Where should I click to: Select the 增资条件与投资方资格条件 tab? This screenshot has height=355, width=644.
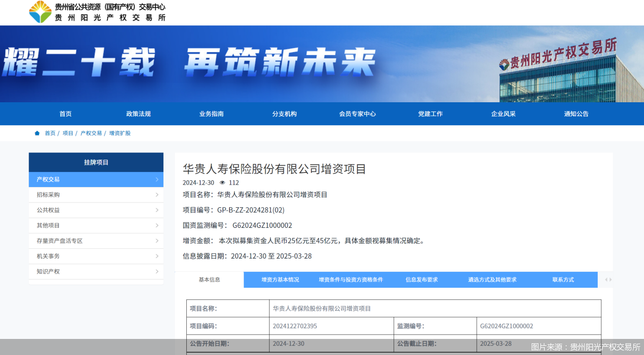pos(351,280)
